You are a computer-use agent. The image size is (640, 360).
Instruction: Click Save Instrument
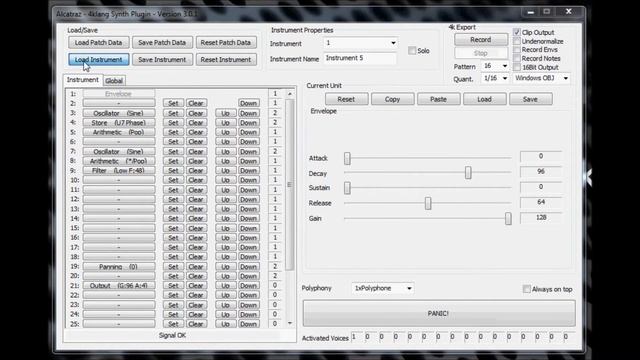click(162, 60)
